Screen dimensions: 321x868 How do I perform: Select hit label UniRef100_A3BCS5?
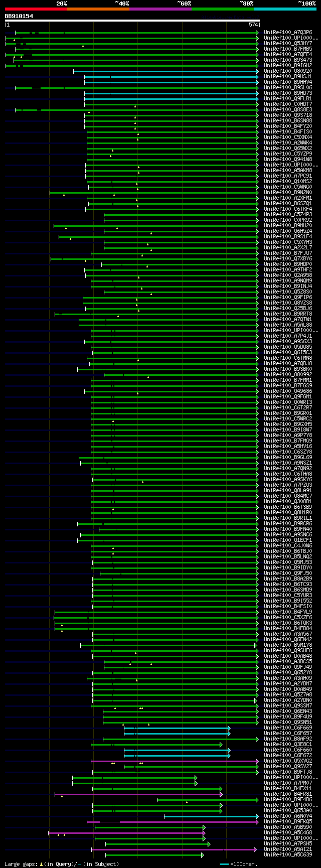click(288, 661)
